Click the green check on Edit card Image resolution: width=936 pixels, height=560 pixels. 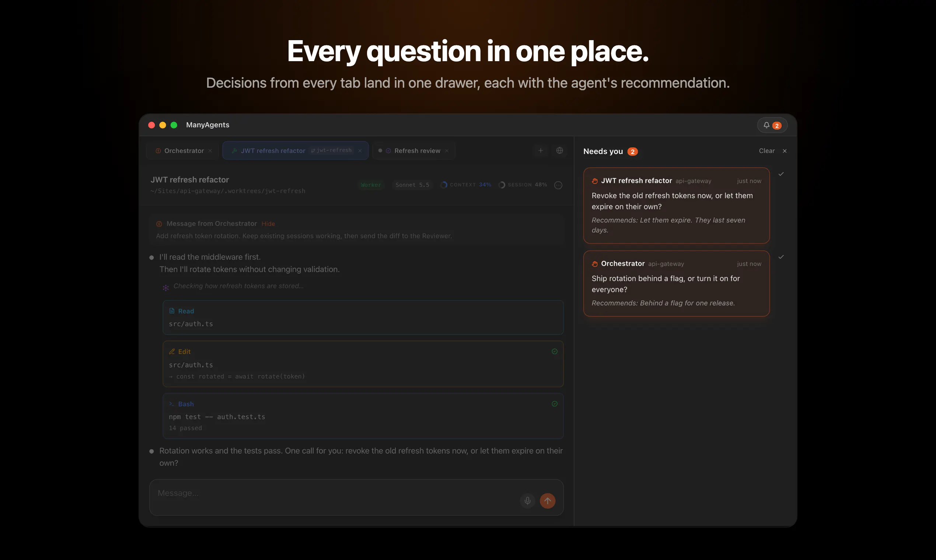coord(555,351)
